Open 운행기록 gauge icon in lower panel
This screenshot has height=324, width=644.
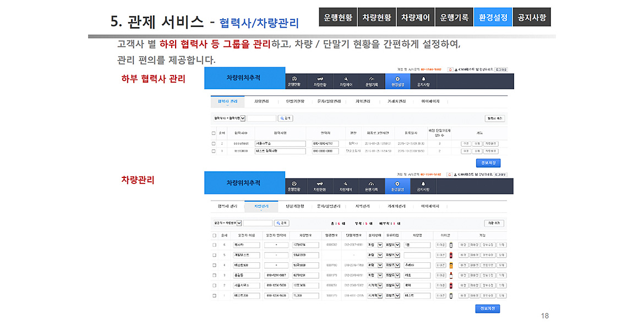pyautogui.click(x=372, y=184)
